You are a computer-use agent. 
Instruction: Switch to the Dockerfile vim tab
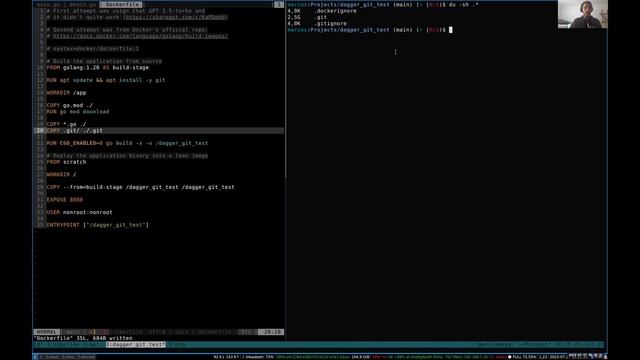[x=121, y=4]
